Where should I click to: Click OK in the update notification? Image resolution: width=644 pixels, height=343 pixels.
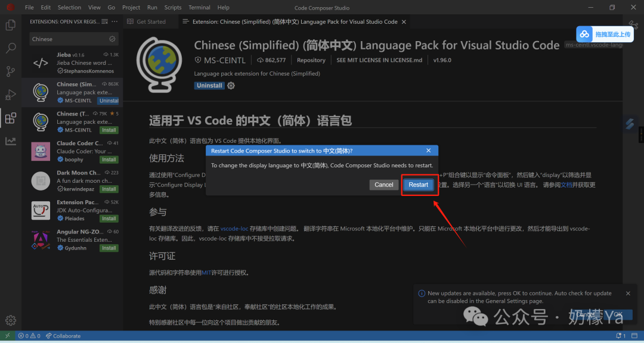pyautogui.click(x=618, y=314)
